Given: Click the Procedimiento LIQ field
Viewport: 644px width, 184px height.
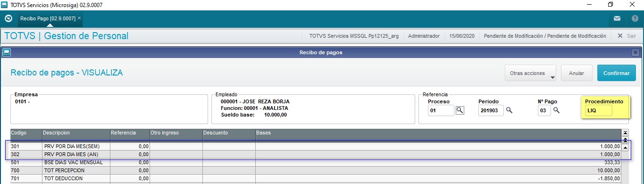Looking at the screenshot, I should 599,110.
